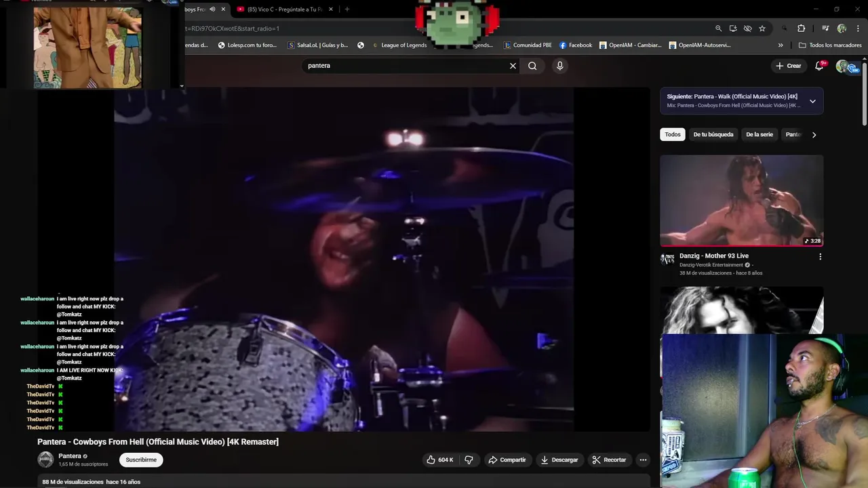Click the Danzig - Mother 93 Live thumbnail
This screenshot has width=868, height=488.
click(742, 201)
